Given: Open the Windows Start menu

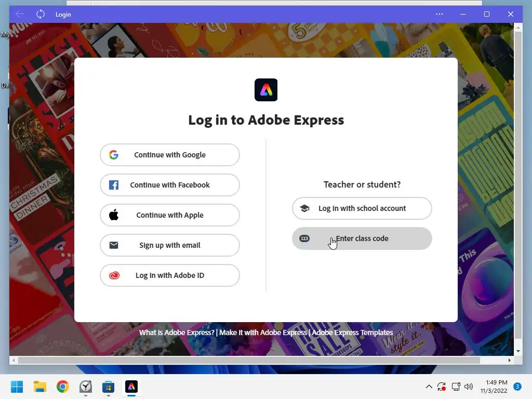Looking at the screenshot, I should [x=17, y=387].
